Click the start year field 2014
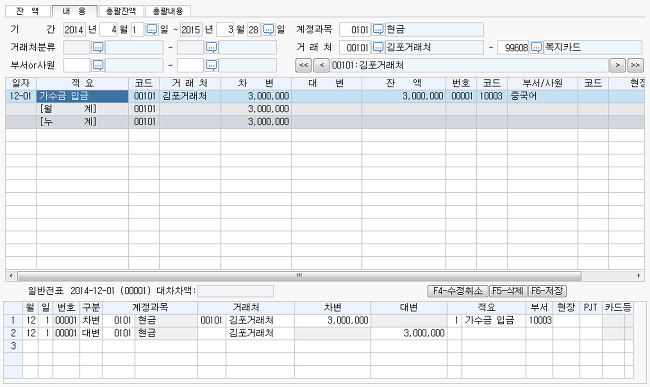The width and height of the screenshot is (650, 387). [75, 29]
